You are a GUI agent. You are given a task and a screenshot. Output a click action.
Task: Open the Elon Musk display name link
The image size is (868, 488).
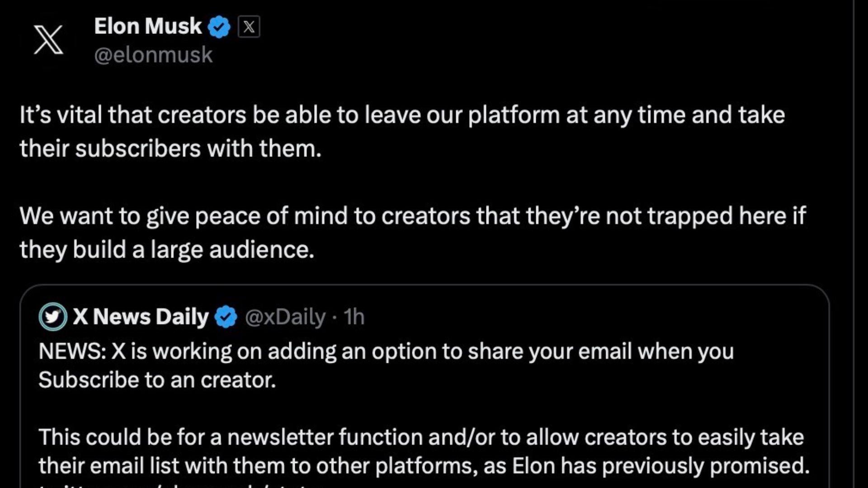pyautogui.click(x=148, y=26)
